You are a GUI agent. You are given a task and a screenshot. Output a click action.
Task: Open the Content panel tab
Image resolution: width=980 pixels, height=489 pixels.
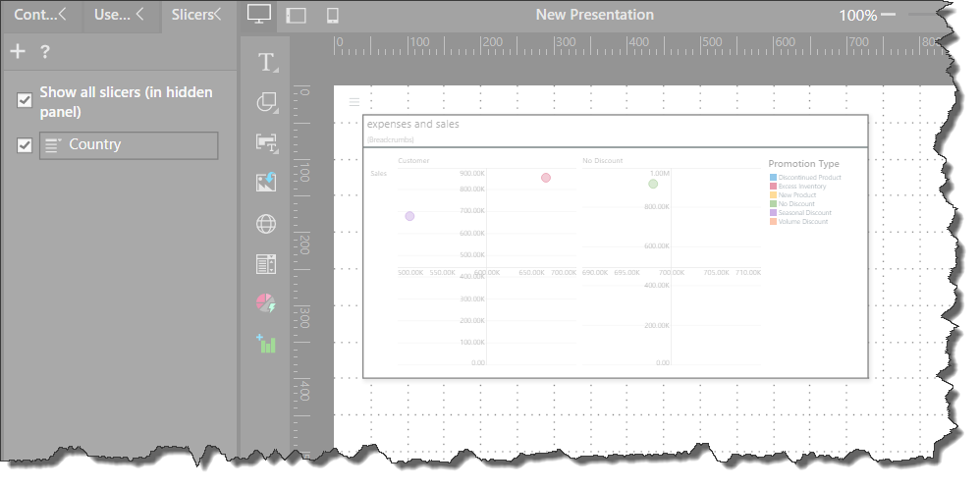41,15
